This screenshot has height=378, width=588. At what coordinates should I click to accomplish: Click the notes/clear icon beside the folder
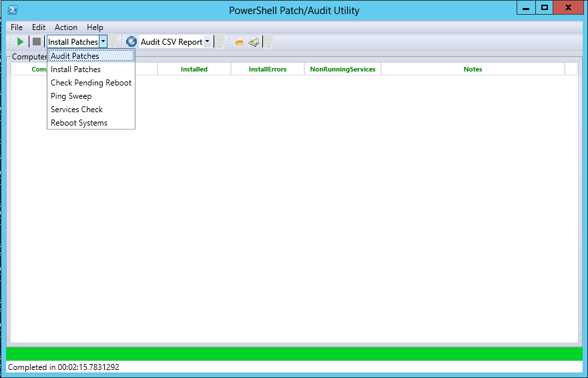tap(254, 42)
